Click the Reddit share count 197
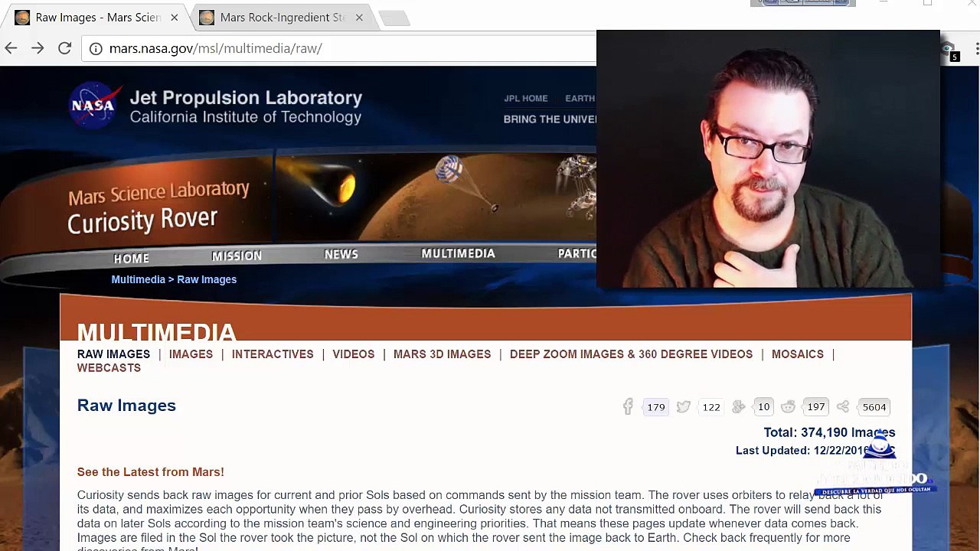Image resolution: width=980 pixels, height=551 pixels. click(816, 406)
